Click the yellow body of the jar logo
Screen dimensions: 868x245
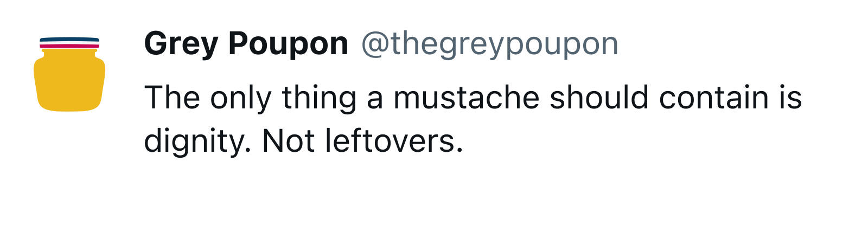click(69, 82)
